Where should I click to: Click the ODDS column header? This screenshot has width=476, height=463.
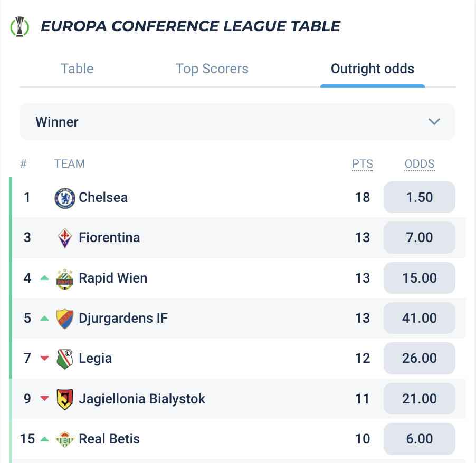(x=420, y=164)
